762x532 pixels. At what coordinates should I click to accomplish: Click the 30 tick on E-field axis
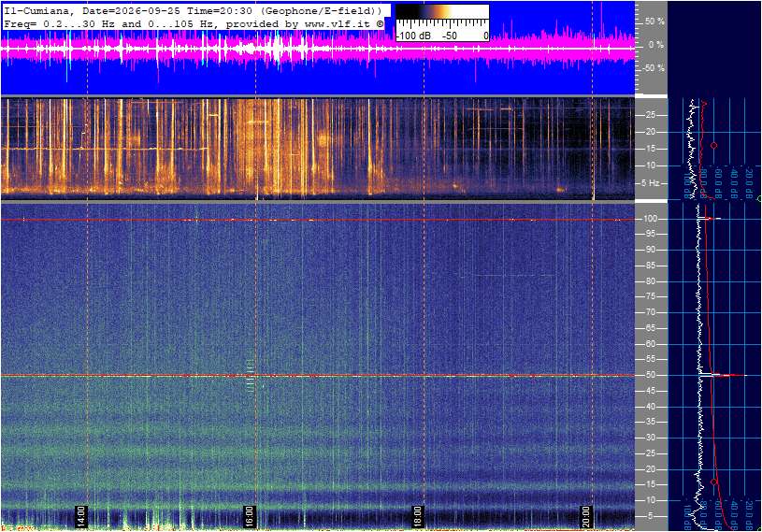pos(650,438)
